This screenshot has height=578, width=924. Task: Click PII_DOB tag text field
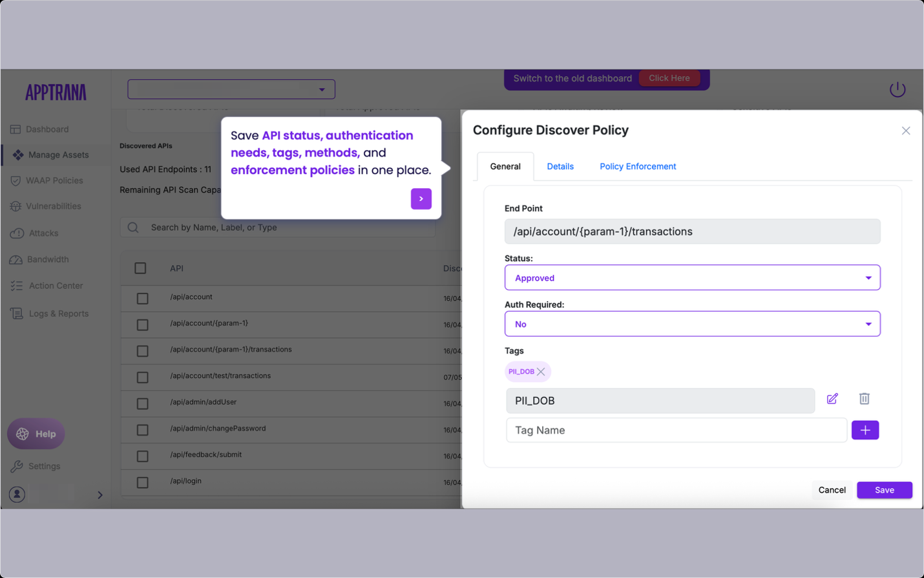tap(660, 401)
